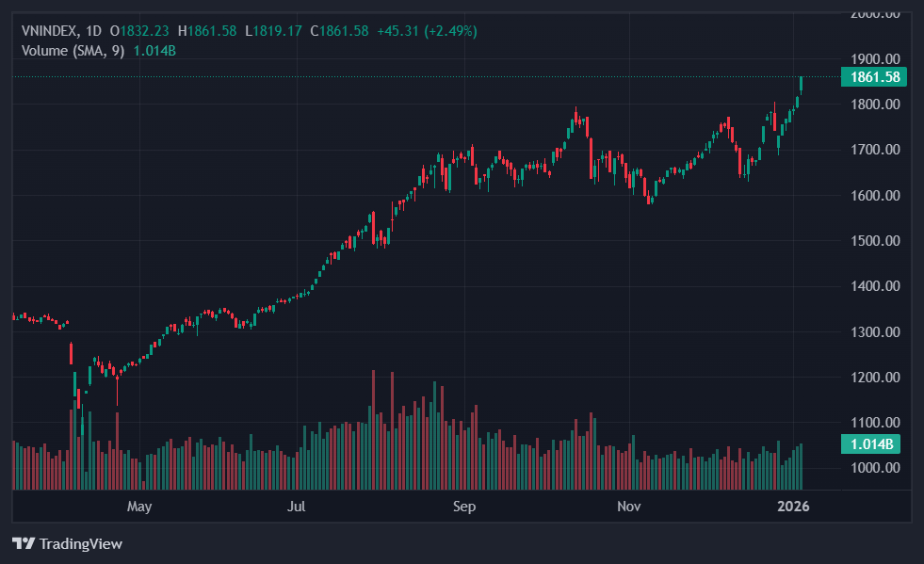
Task: Click the TradingView logo icon
Action: (24, 543)
